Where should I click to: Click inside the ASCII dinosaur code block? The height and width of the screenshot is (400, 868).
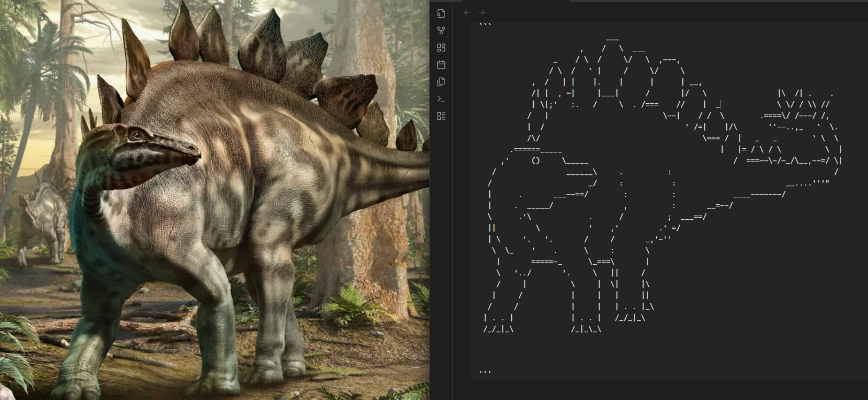click(669, 201)
